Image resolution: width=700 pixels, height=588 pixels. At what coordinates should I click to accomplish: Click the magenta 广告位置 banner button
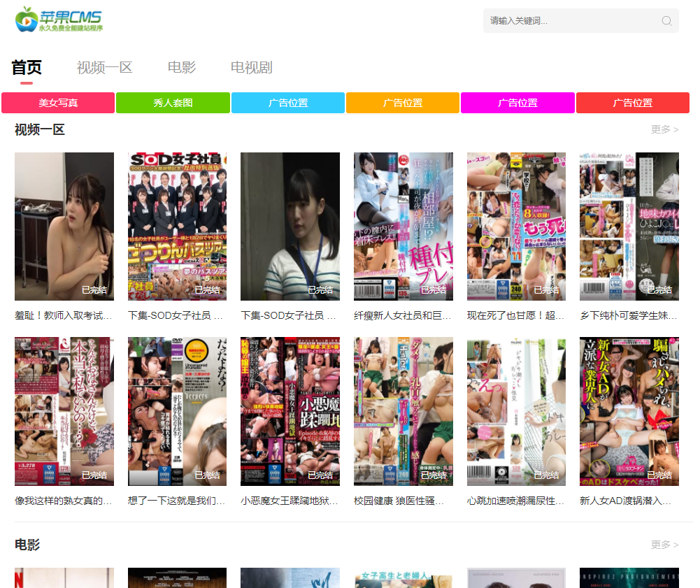[517, 103]
